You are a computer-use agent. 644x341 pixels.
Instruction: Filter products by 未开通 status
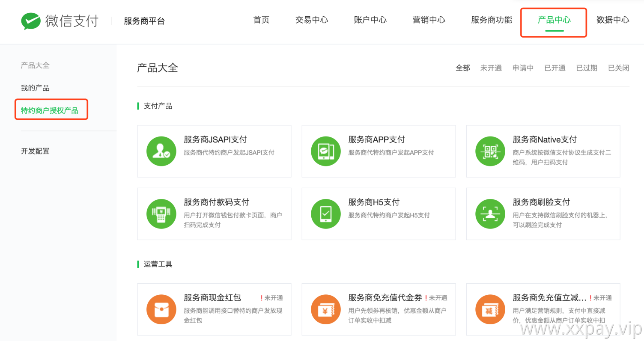[491, 68]
